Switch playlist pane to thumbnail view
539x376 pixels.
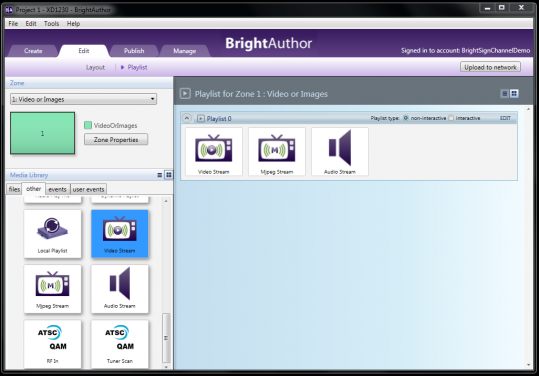click(x=514, y=93)
